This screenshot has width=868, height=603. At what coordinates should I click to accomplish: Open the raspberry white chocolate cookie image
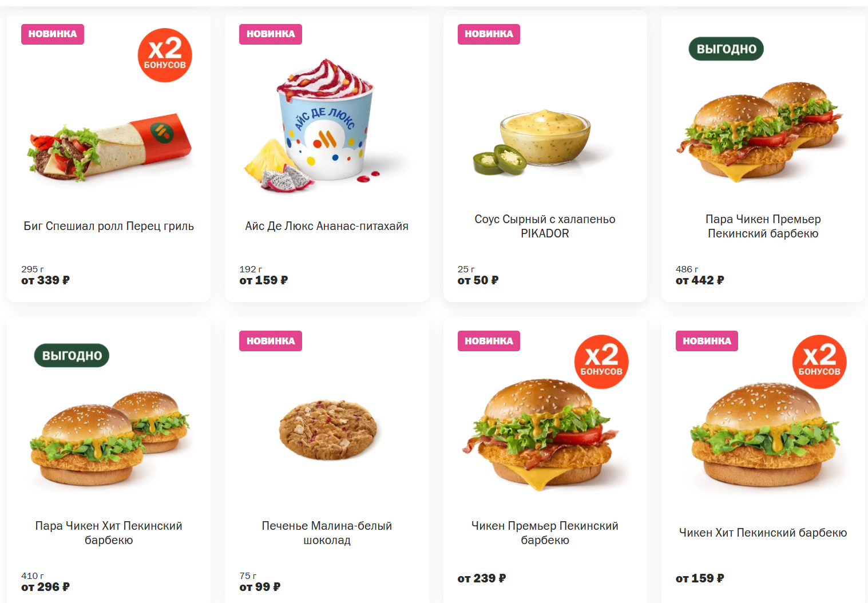(327, 429)
